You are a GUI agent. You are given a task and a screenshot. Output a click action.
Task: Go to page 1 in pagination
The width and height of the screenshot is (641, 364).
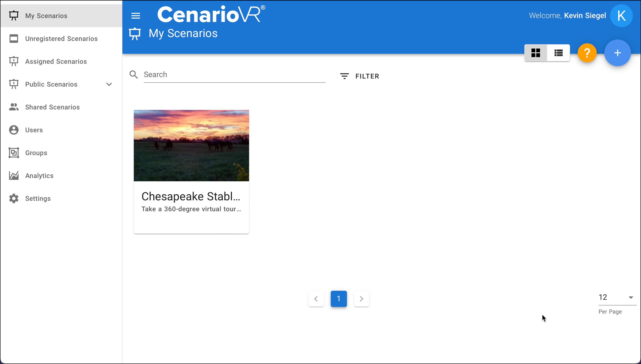[339, 299]
